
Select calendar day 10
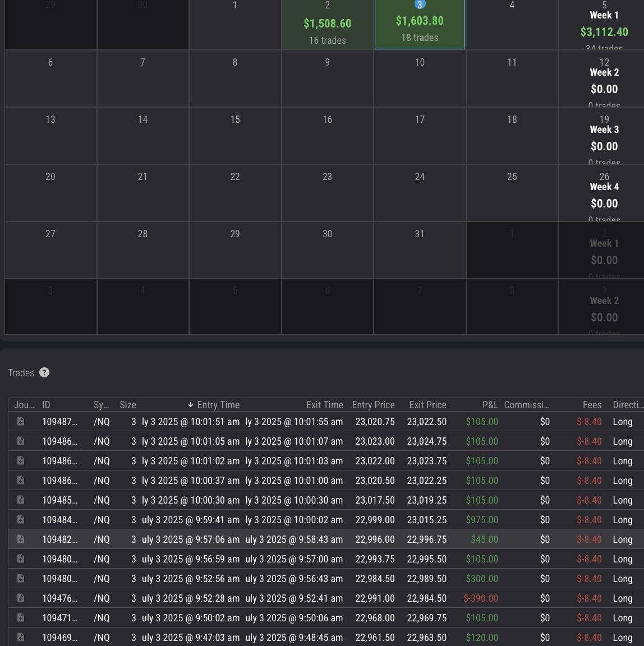point(420,79)
